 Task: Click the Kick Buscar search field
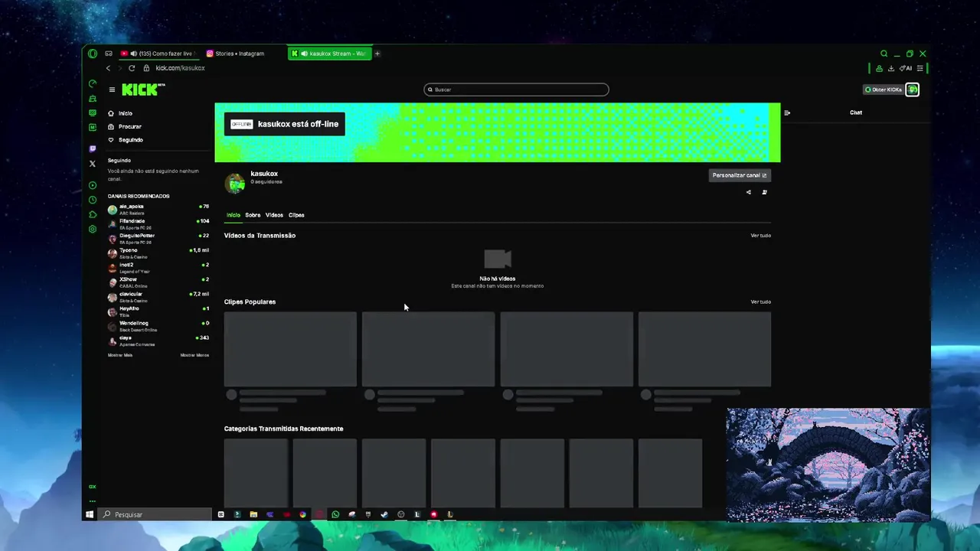[516, 90]
